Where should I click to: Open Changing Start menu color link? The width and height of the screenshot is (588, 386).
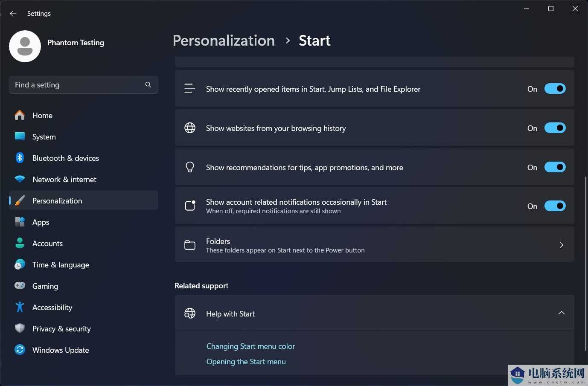(250, 346)
